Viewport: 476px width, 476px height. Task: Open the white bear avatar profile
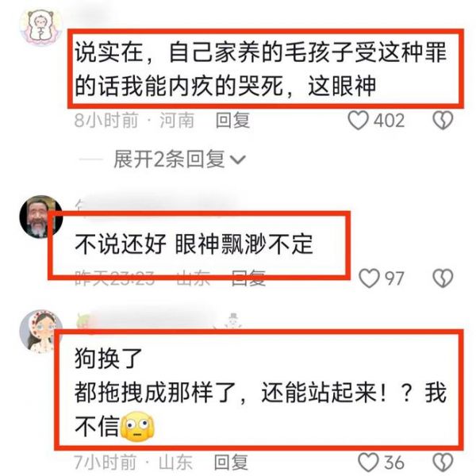(40, 28)
